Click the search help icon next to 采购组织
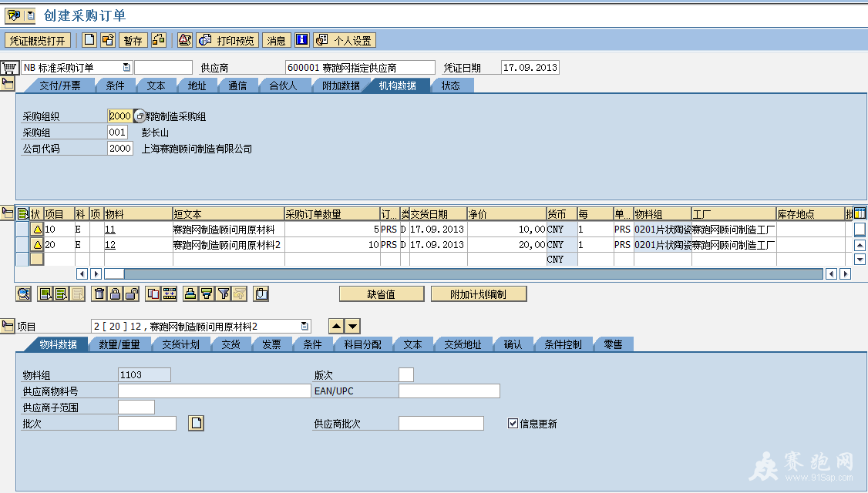 click(140, 116)
